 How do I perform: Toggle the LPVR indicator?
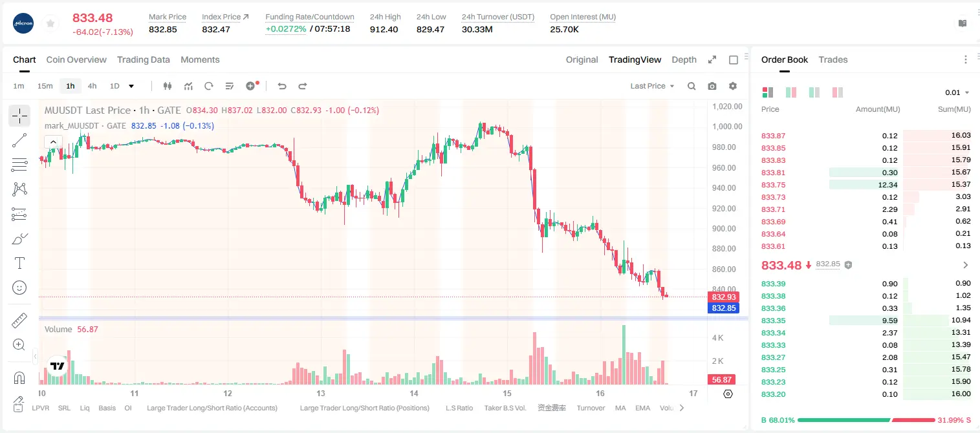pos(40,408)
